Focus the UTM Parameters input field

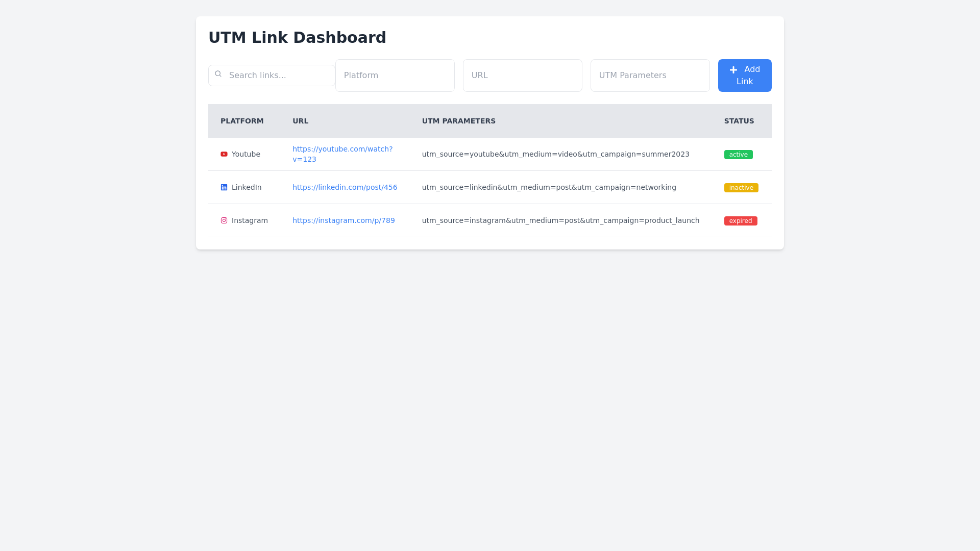[650, 76]
